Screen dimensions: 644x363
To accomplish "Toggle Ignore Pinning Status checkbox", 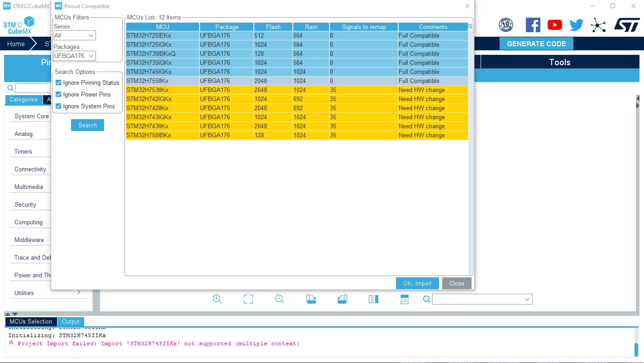I will (58, 82).
